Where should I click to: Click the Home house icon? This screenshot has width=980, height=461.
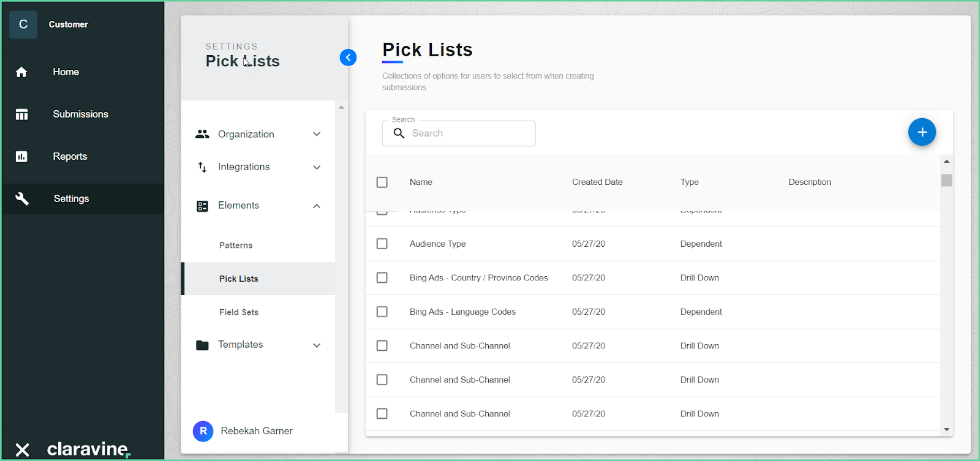pyautogui.click(x=21, y=72)
